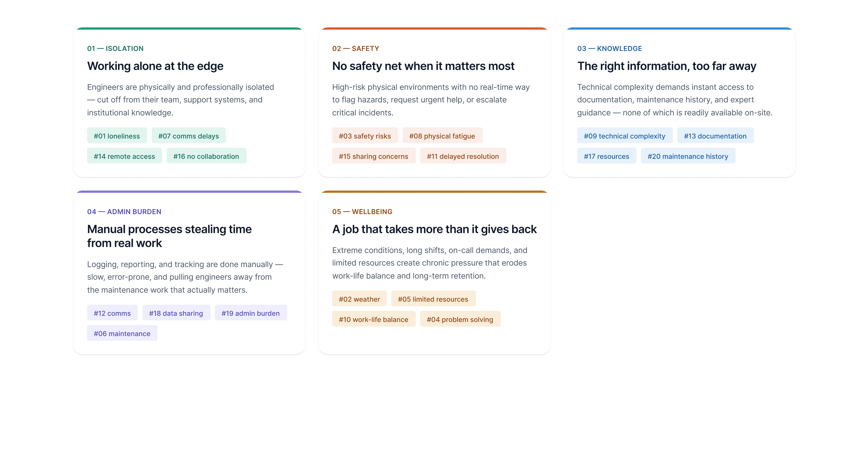Click the #20 maintenance history tag
The image size is (868, 449).
tap(687, 156)
